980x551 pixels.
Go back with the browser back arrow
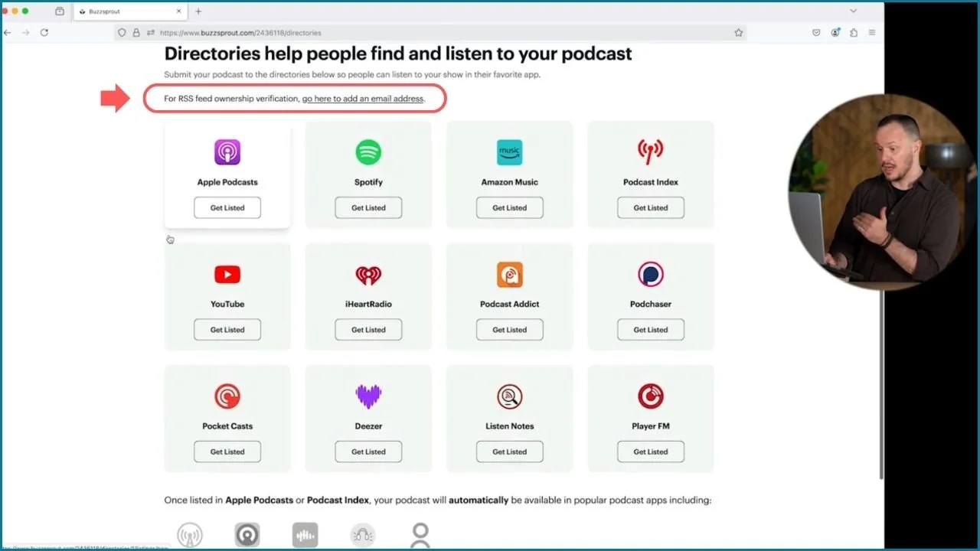pos(8,33)
